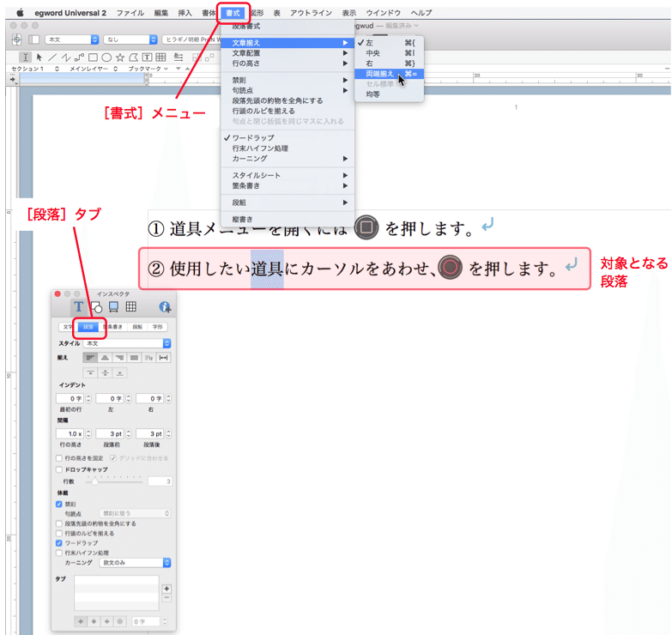Screen dimensions: 672x635
Task: Open the メインレイヤー selector
Action: [x=94, y=69]
